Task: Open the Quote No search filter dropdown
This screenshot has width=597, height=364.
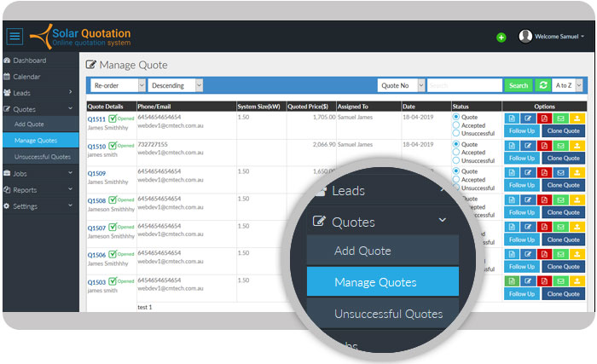Action: (x=400, y=85)
